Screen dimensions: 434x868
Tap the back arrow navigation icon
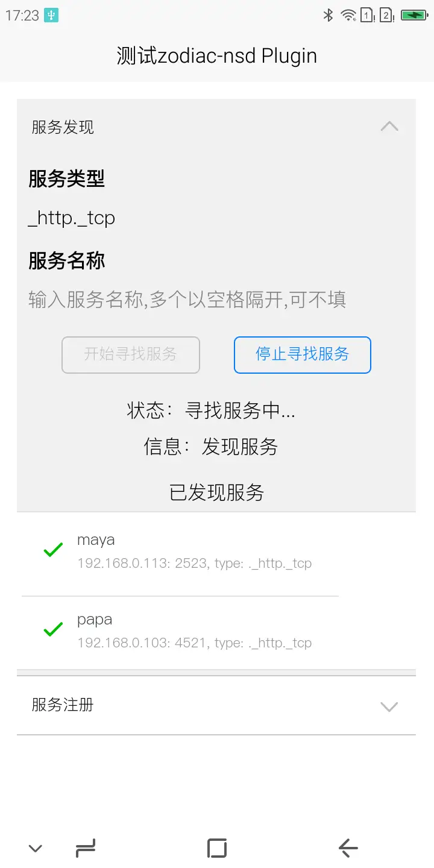pos(348,848)
